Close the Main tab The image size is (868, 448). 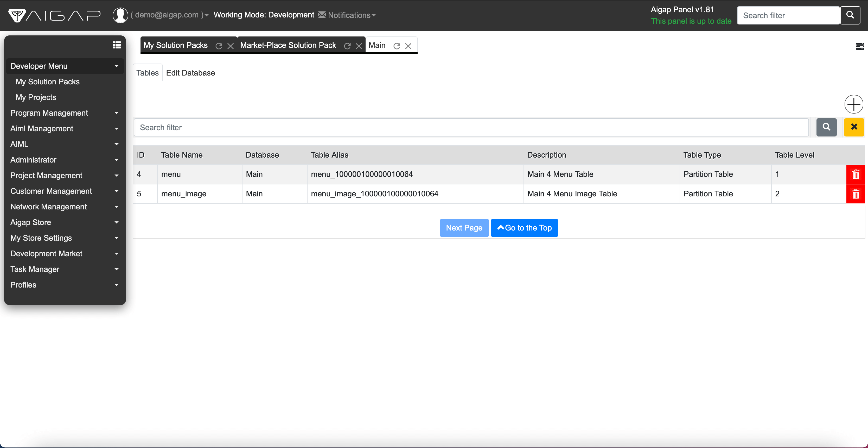pyautogui.click(x=408, y=46)
